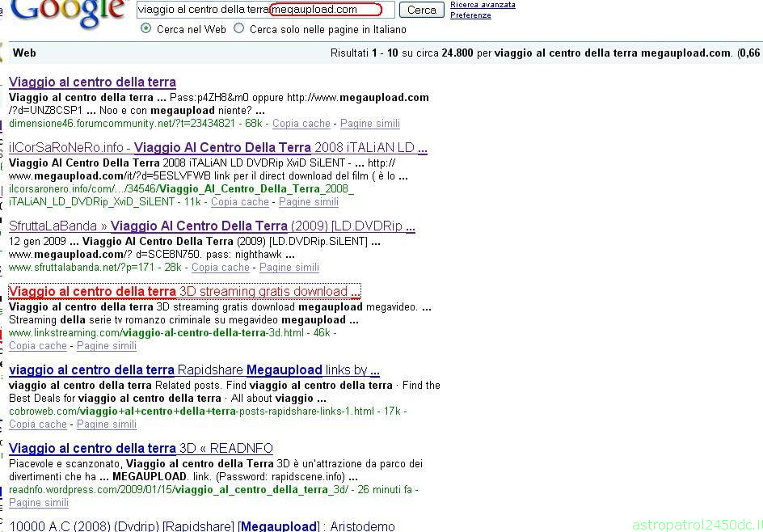This screenshot has width=763, height=532.
Task: Click the www.linkstreaming.com green URL text
Action: [x=156, y=333]
